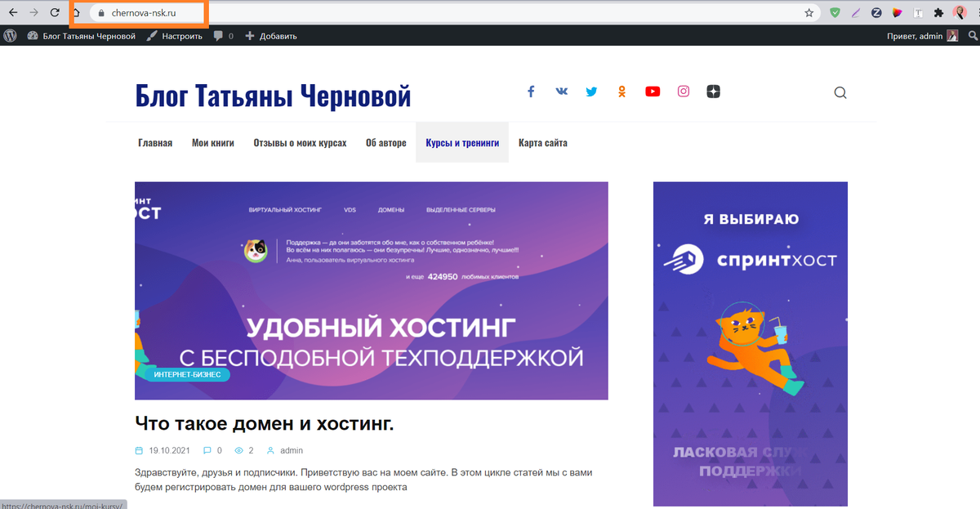Click the ИНТЕРНЕТ-БИЗНЕС category badge
The height and width of the screenshot is (509, 980).
pyautogui.click(x=189, y=375)
